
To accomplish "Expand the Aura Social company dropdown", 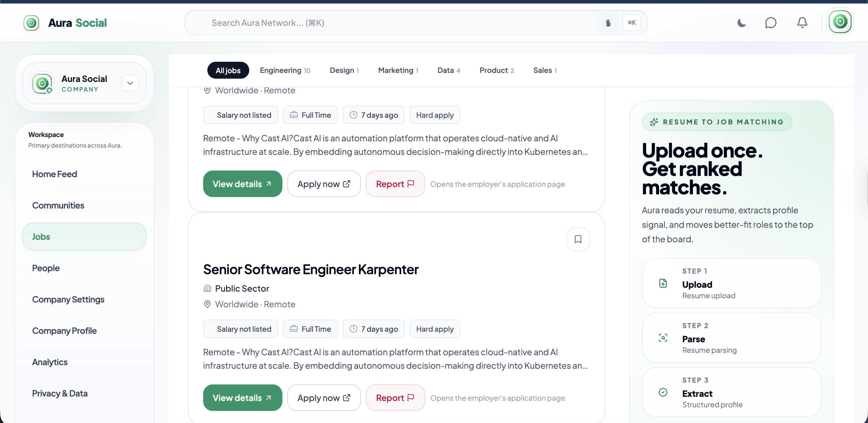I will (x=130, y=83).
